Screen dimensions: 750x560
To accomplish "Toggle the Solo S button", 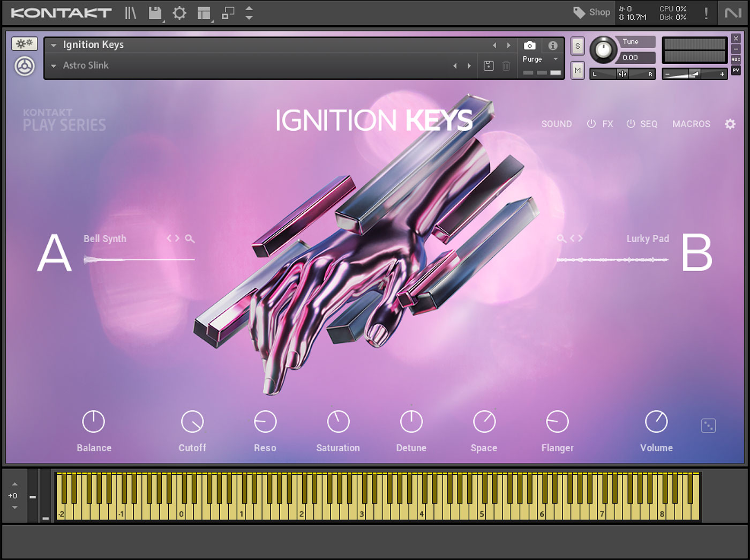I will click(577, 46).
